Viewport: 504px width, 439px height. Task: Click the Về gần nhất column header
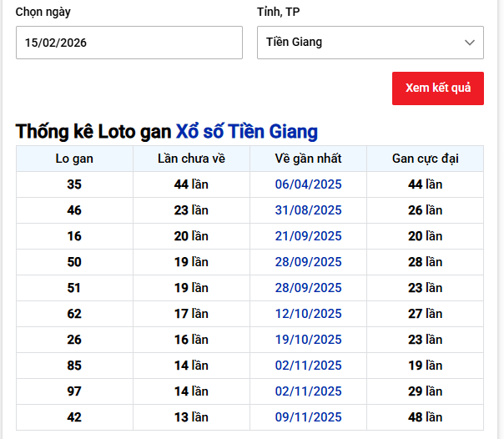308,159
